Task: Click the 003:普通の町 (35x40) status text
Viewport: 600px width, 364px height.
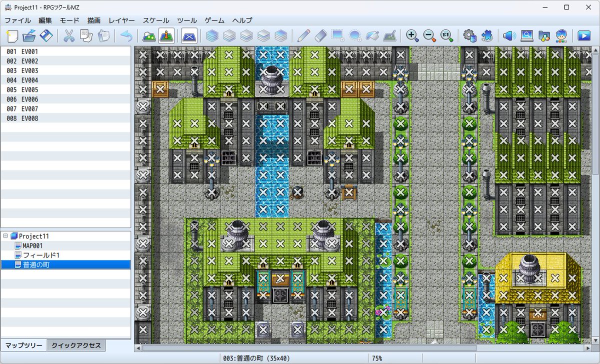Action: tap(256, 358)
